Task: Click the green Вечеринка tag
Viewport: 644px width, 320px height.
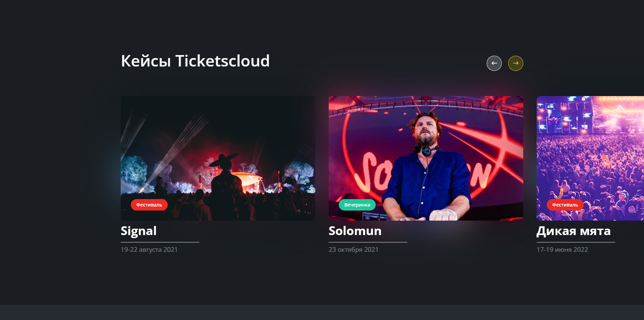Action: click(x=357, y=205)
